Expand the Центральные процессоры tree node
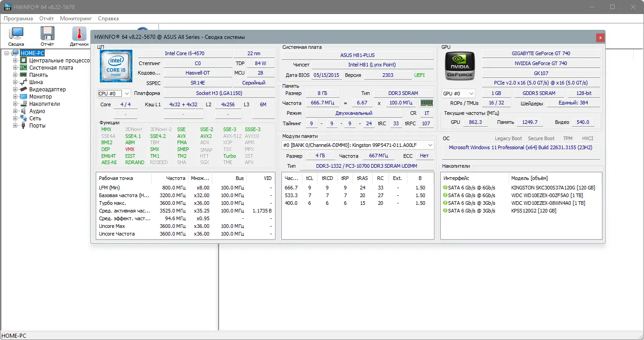Viewport: 644px width, 340px height. (x=15, y=61)
